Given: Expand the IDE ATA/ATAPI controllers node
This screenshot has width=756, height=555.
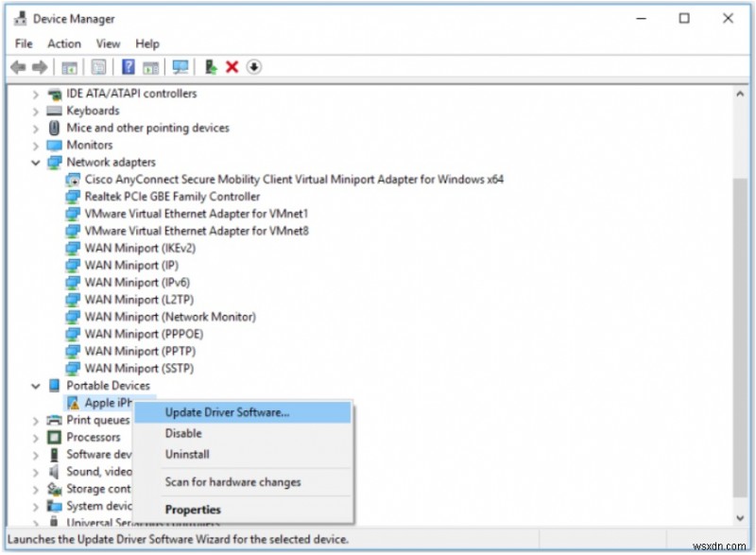Looking at the screenshot, I should 35,95.
